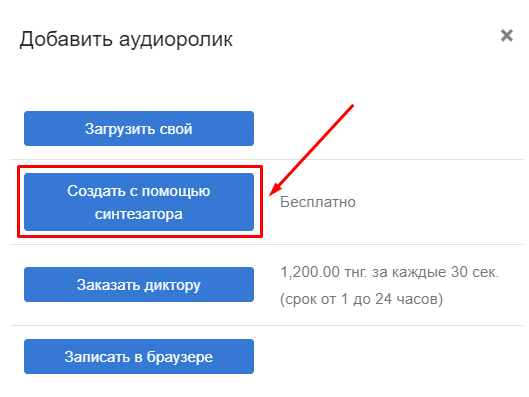Click the срок от 1 до 24 часов note
This screenshot has height=397, width=529.
pos(361,299)
